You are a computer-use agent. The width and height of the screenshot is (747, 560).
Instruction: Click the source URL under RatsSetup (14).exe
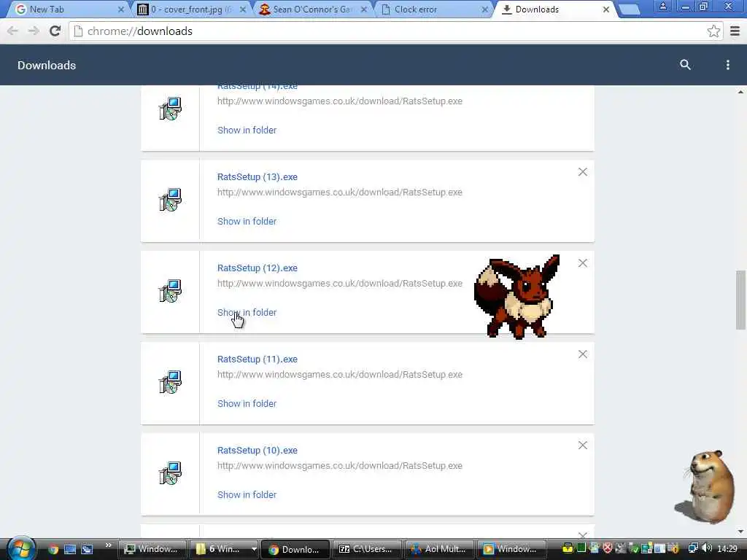tap(340, 101)
